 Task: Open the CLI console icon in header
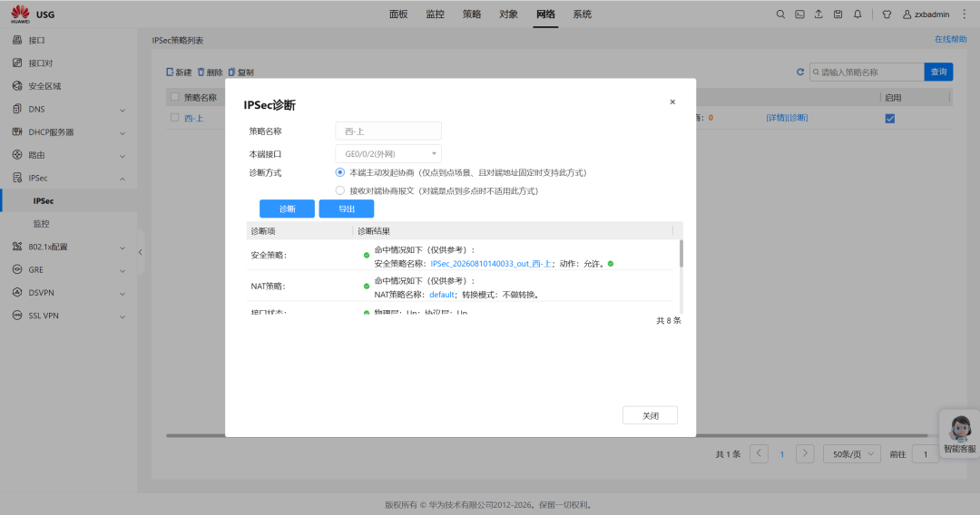[799, 15]
